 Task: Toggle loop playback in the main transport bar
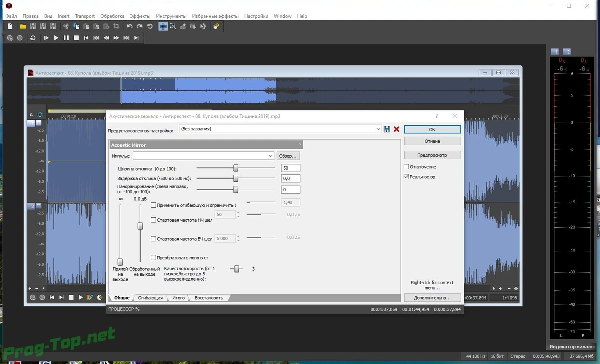33,38
